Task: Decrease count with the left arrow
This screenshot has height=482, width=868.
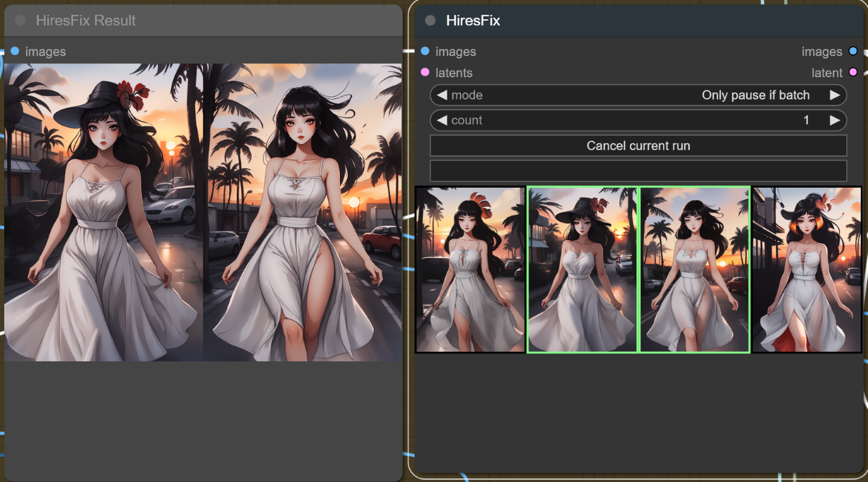Action: point(442,120)
